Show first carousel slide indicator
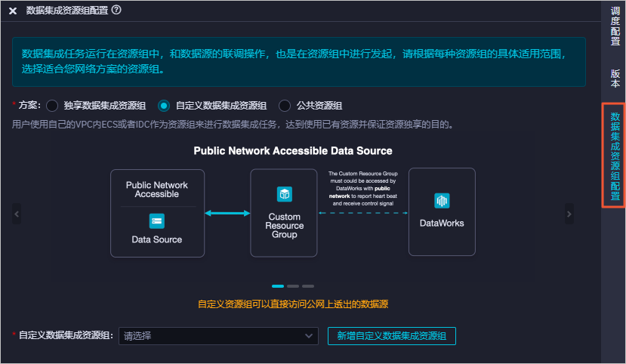This screenshot has width=626, height=364. click(x=278, y=286)
